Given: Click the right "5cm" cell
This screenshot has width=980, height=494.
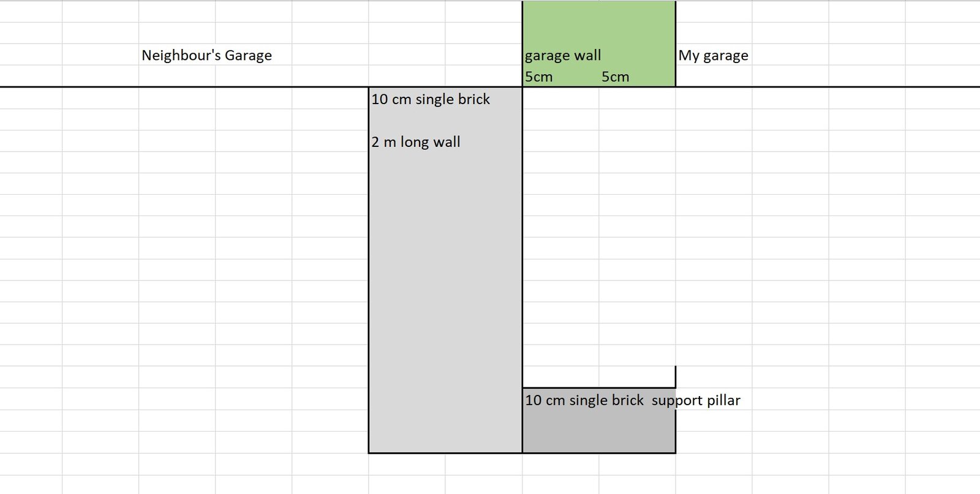Looking at the screenshot, I should (615, 77).
